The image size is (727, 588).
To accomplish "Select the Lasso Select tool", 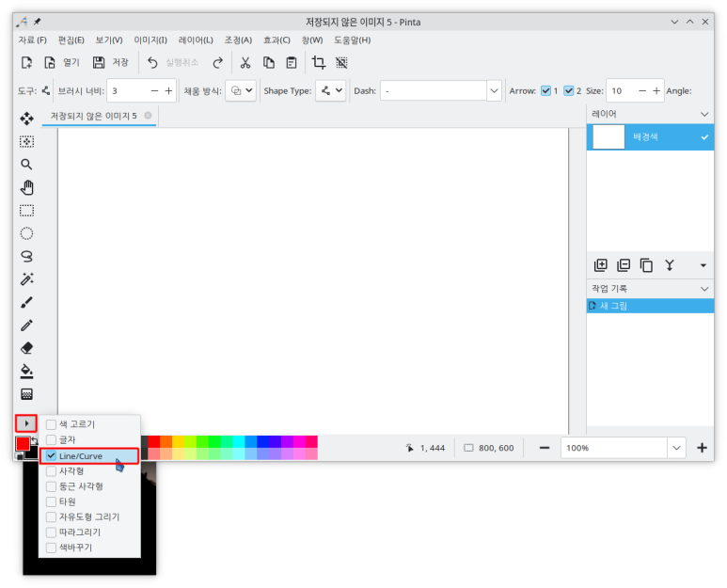I will click(26, 257).
